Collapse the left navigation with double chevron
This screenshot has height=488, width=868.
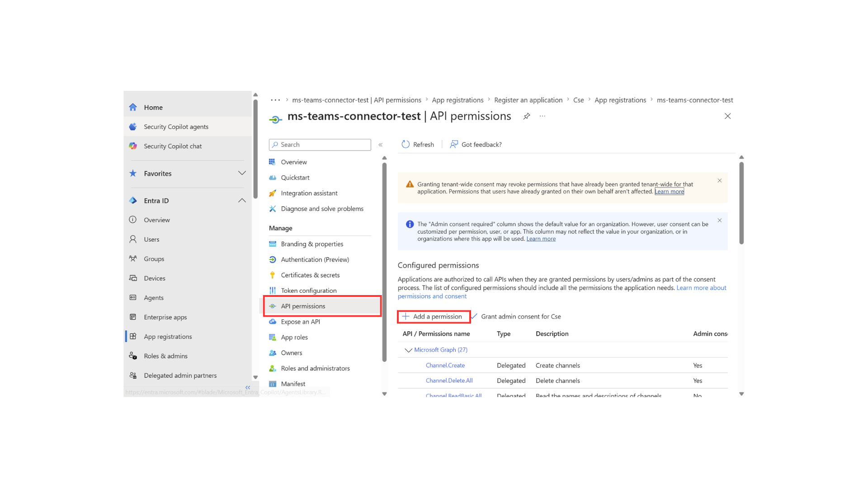(x=248, y=387)
